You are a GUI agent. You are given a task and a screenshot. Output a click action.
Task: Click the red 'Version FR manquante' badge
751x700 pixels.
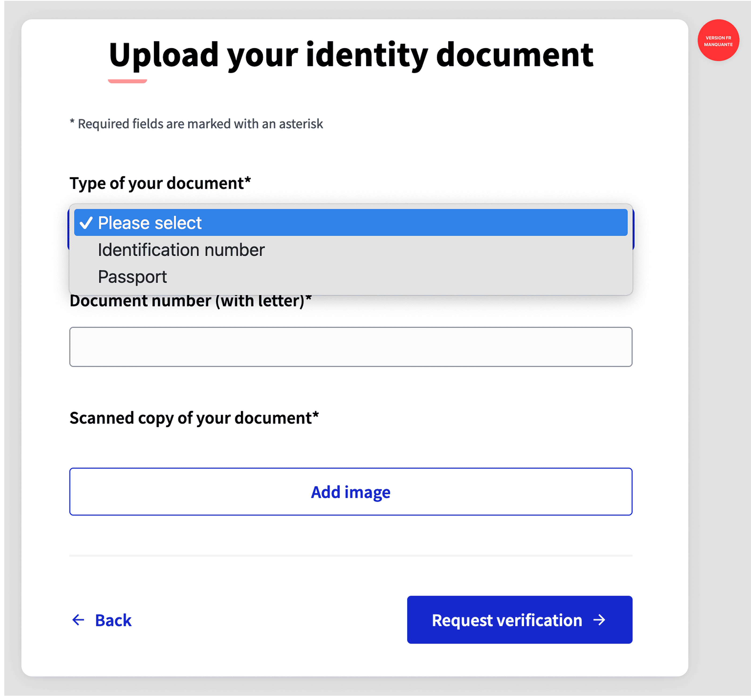(718, 40)
